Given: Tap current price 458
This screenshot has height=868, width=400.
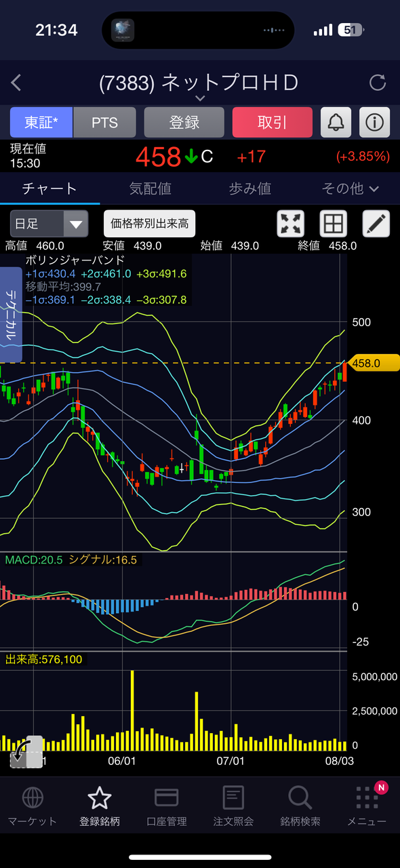Looking at the screenshot, I should tap(158, 157).
